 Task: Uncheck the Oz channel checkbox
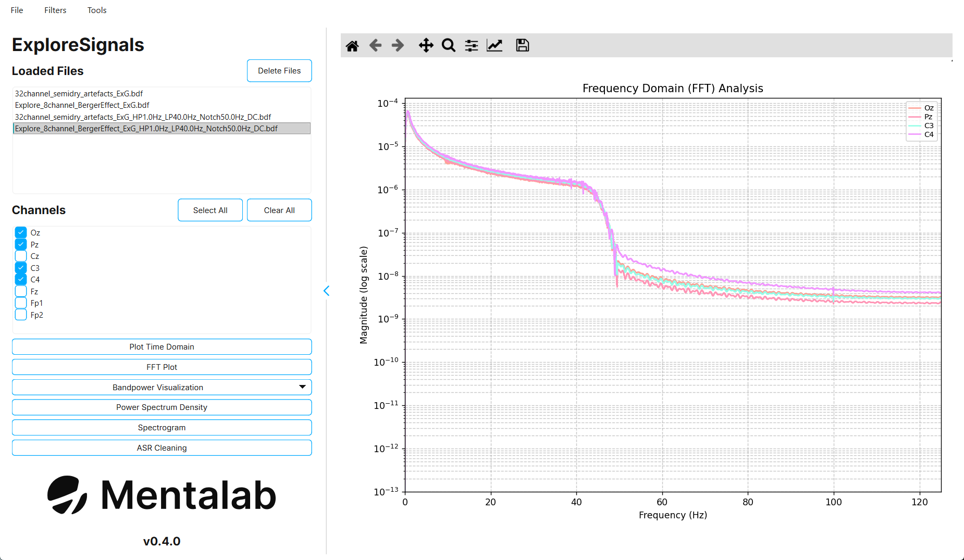click(21, 233)
